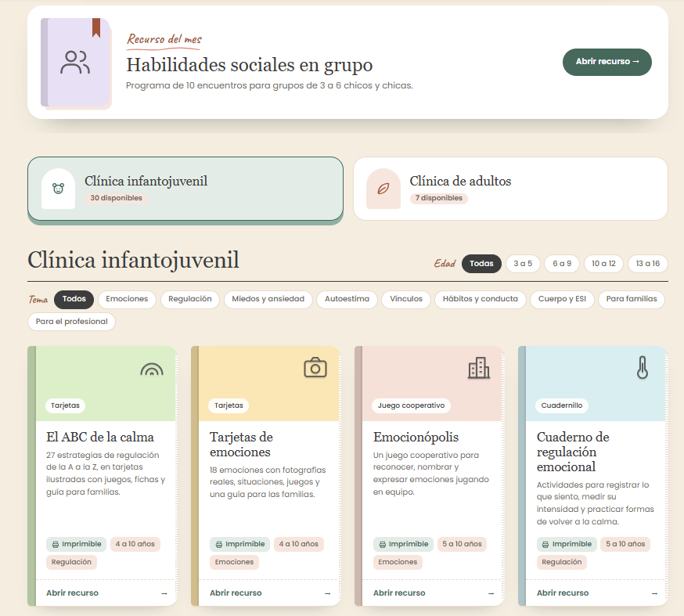Filter topics by Para el profesional
This screenshot has height=616, width=684.
71,322
